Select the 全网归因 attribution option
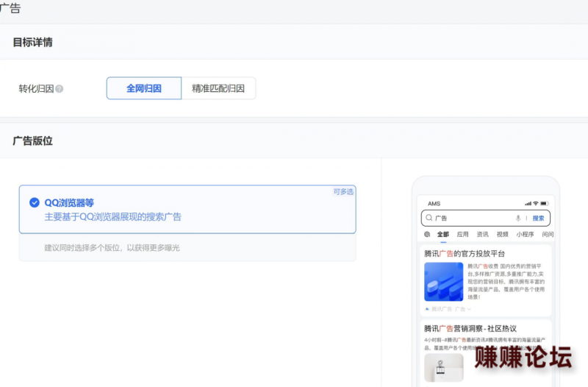The image size is (588, 387). pyautogui.click(x=144, y=88)
